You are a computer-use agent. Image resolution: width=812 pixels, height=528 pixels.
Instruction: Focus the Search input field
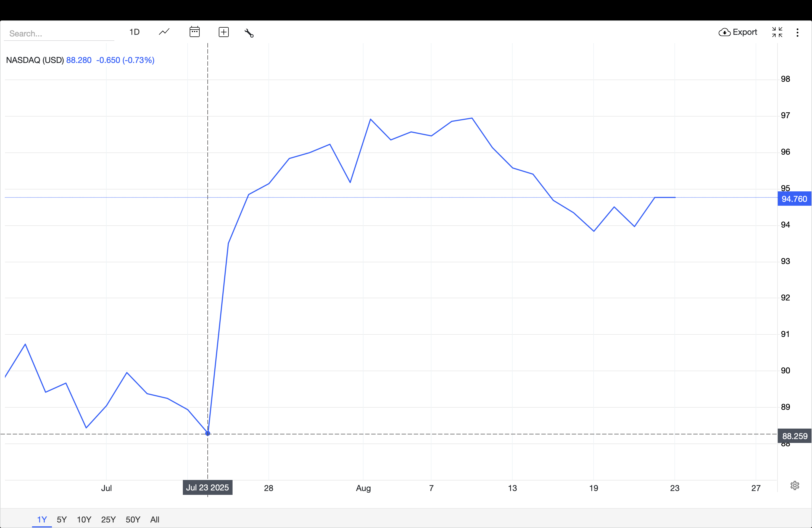click(x=59, y=33)
